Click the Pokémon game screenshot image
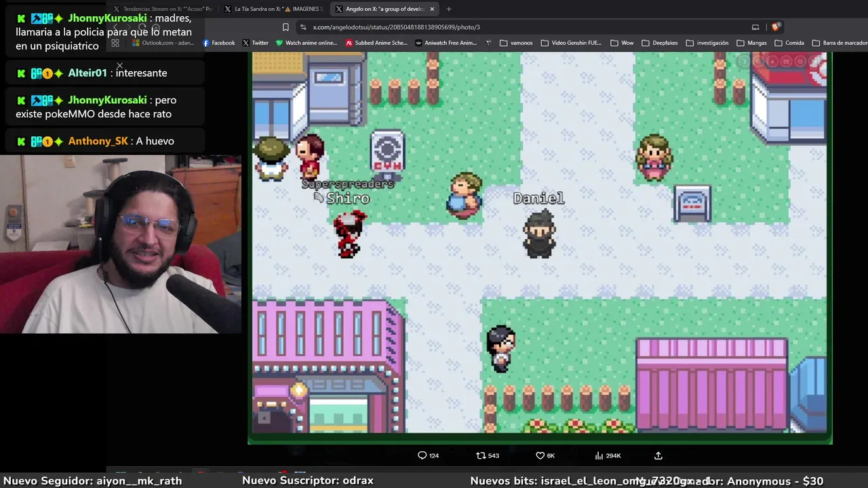 (x=540, y=247)
